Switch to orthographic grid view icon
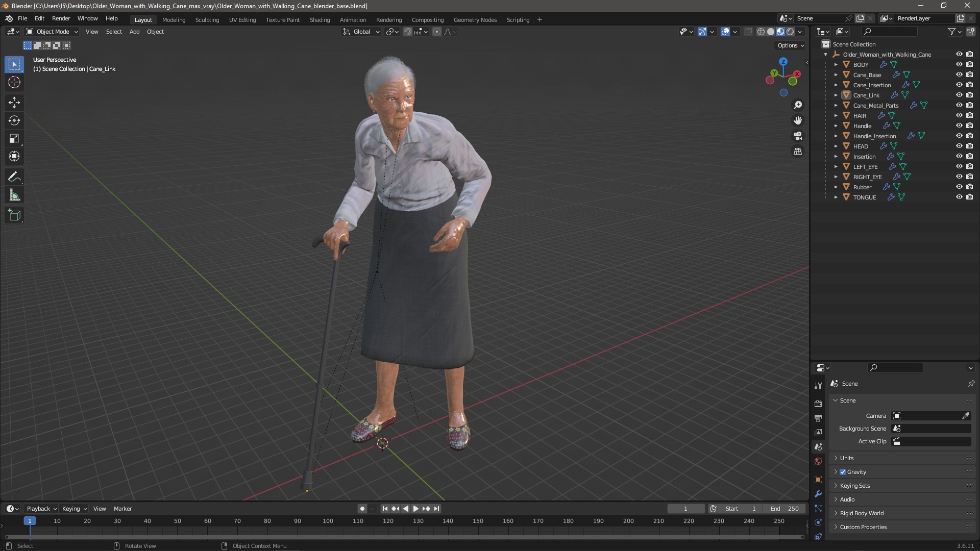The image size is (980, 551). pyautogui.click(x=797, y=152)
